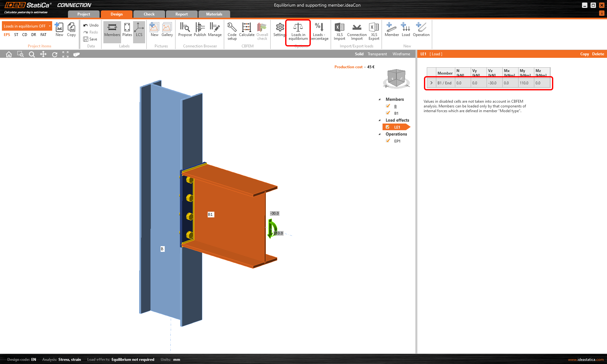Click the Loads in equilibrium scales icon

298,28
